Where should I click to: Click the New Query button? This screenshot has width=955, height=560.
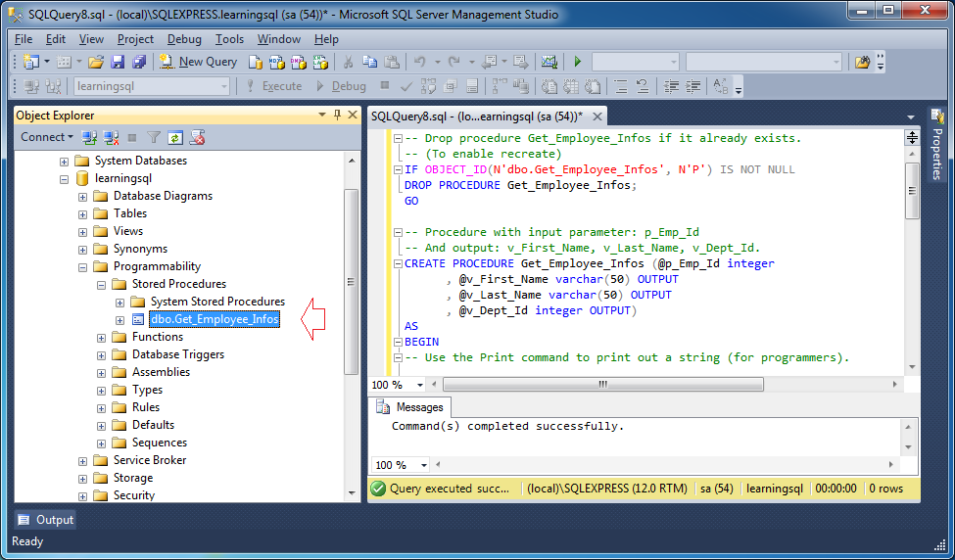199,62
